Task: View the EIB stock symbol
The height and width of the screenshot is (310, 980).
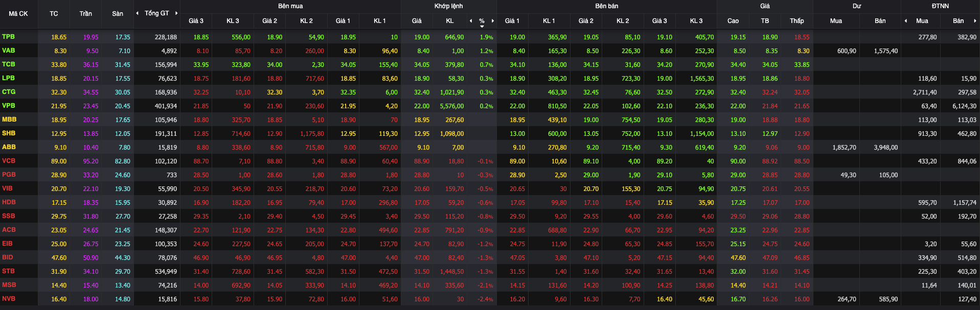Action: 7,244
